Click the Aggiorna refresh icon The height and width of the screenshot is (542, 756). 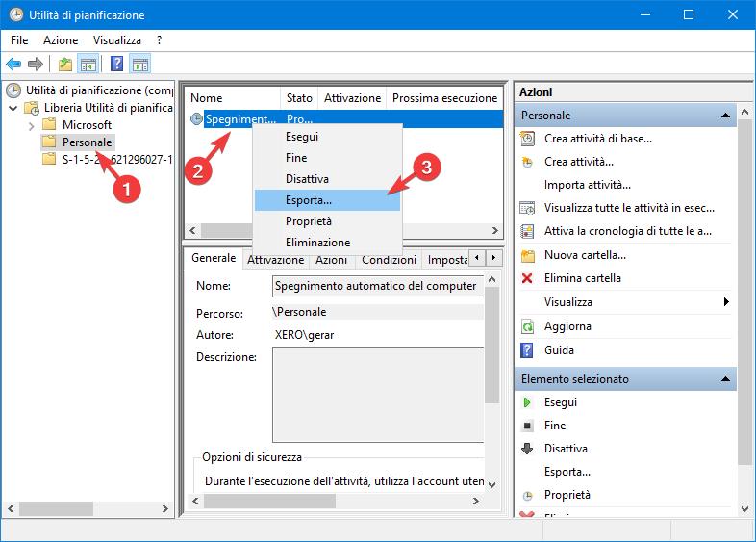coord(527,326)
